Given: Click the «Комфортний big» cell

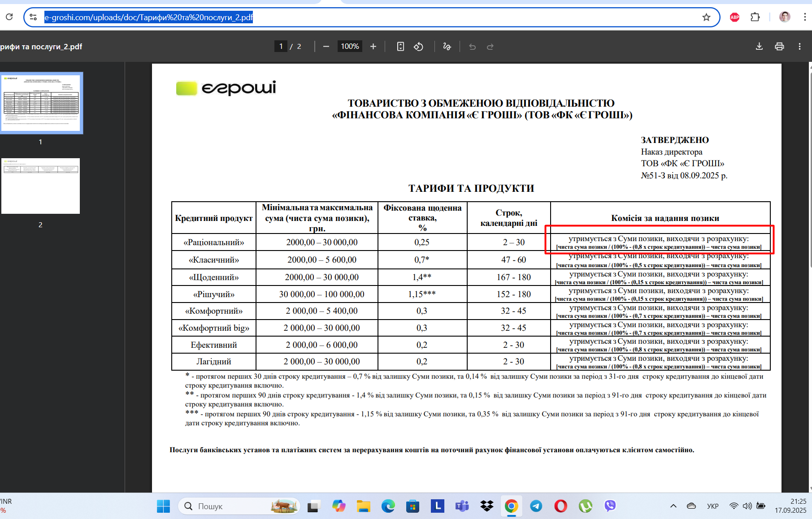Looking at the screenshot, I should 214,328.
